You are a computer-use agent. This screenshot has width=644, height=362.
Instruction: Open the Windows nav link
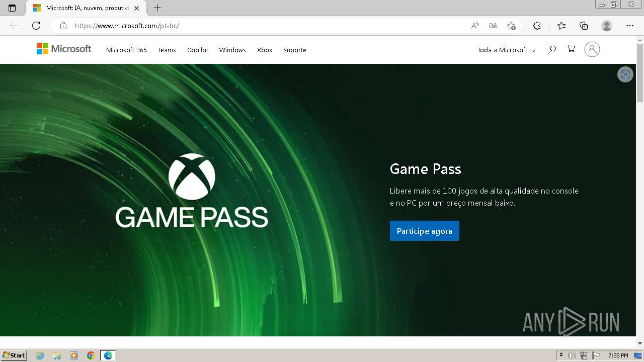point(232,50)
